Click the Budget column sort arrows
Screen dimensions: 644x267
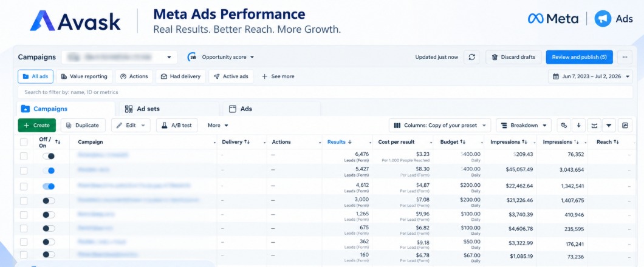tap(462, 142)
